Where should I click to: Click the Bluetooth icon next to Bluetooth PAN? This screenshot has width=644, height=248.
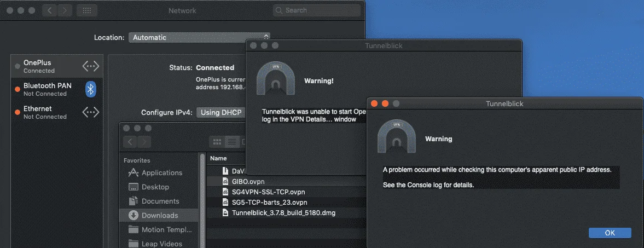(x=91, y=89)
